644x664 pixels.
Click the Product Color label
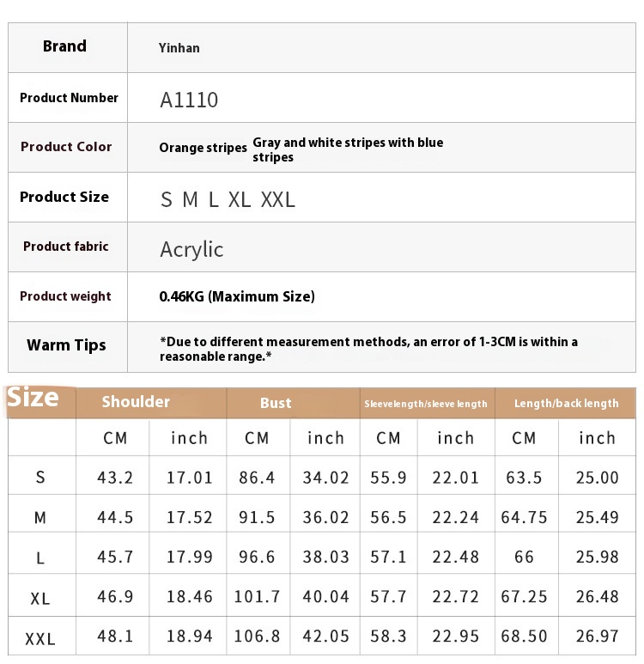(x=66, y=147)
